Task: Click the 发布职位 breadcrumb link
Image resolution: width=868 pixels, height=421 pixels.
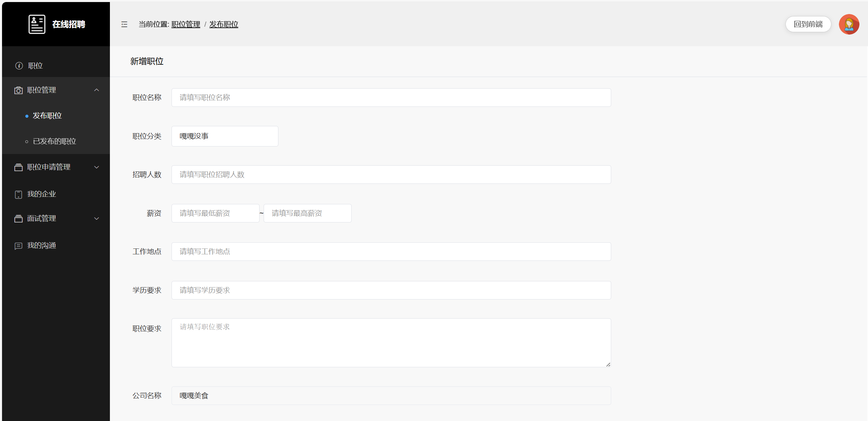Action: (x=224, y=24)
